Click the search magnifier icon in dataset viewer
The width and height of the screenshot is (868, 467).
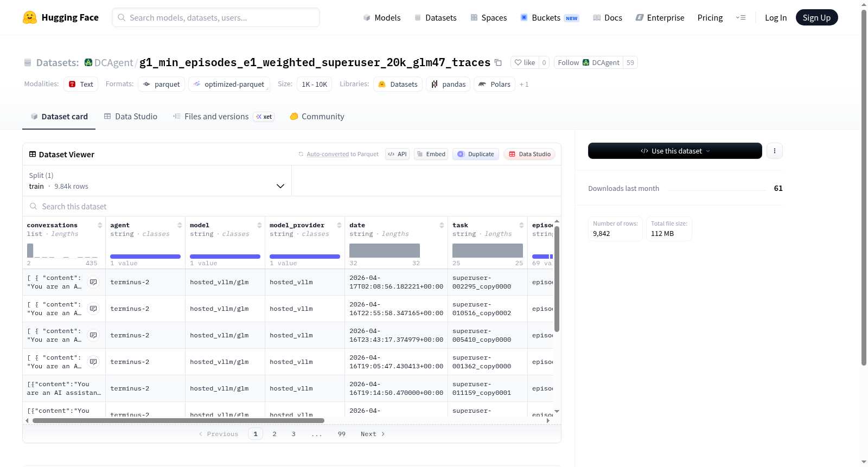(x=34, y=206)
